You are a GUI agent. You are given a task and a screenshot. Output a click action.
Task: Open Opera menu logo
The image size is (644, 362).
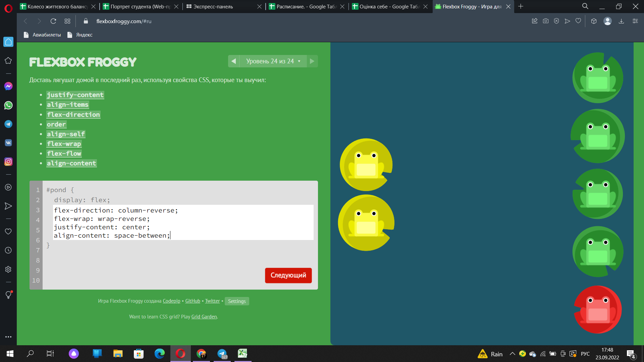(x=8, y=8)
